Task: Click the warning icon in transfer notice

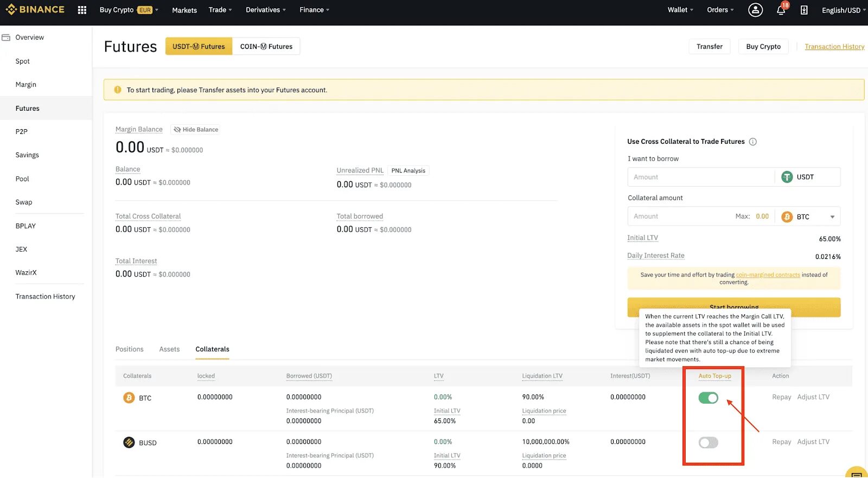Action: click(118, 90)
